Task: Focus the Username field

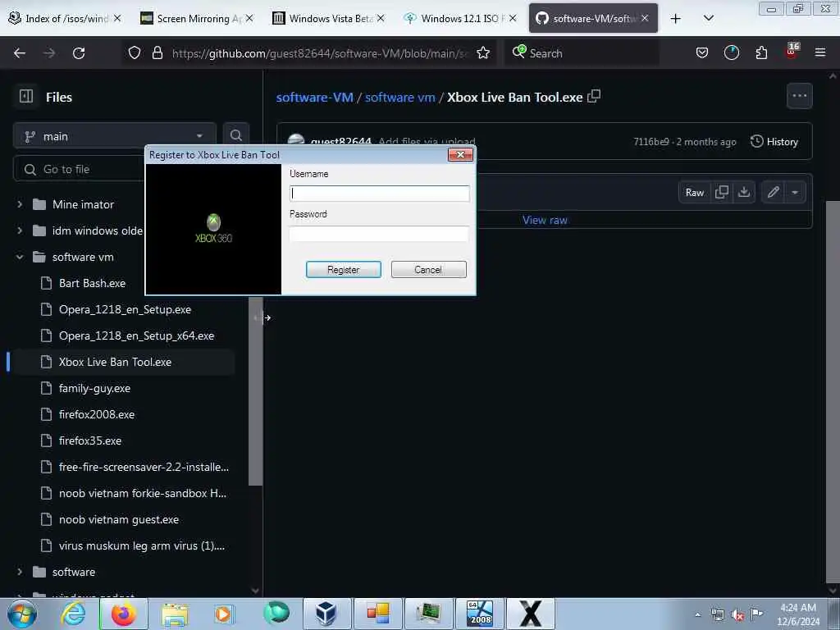Action: 379,194
